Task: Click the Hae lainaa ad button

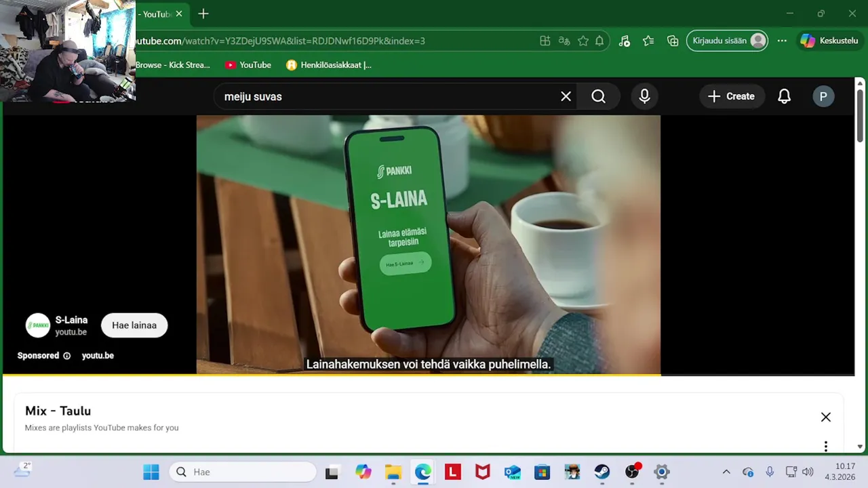Action: pos(134,325)
